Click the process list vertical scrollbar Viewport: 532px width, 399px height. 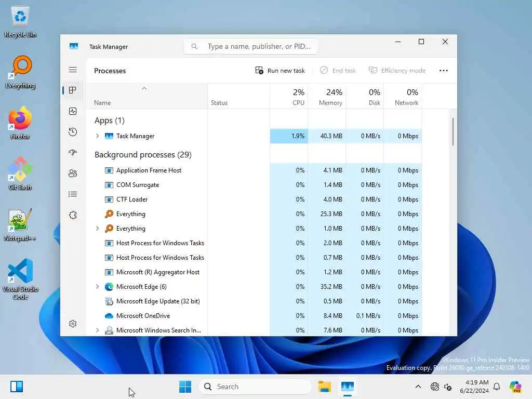[x=453, y=131]
